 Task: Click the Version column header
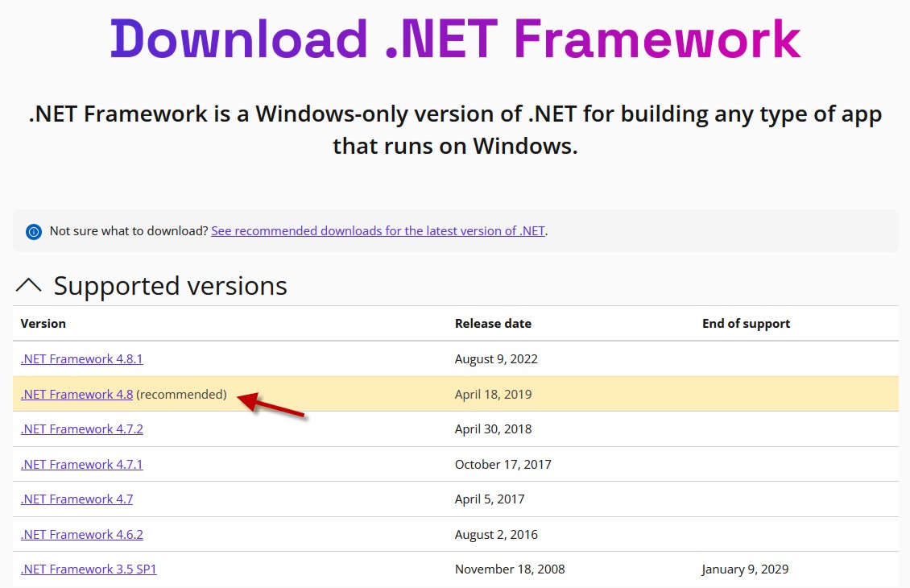43,324
